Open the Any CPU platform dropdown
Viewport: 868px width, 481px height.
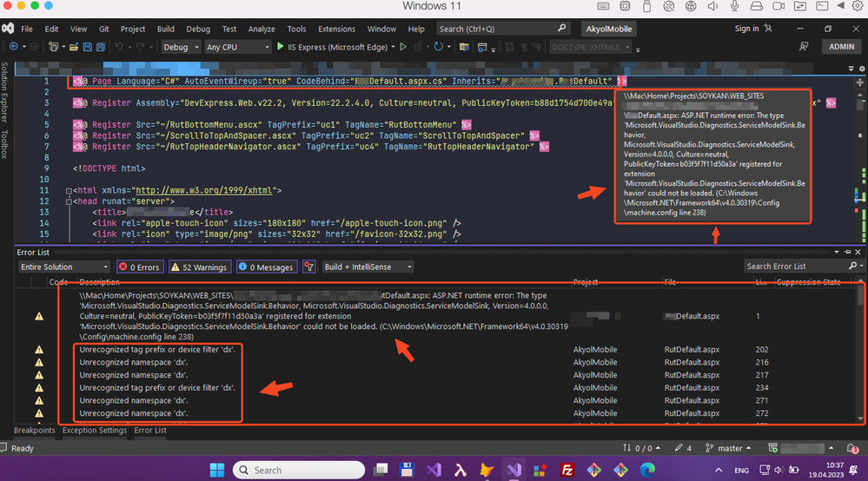click(237, 47)
